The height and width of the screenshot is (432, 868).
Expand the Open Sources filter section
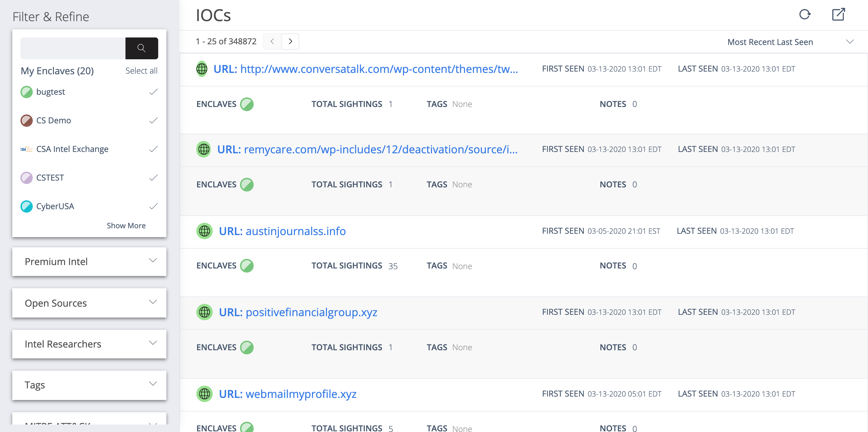coord(89,303)
